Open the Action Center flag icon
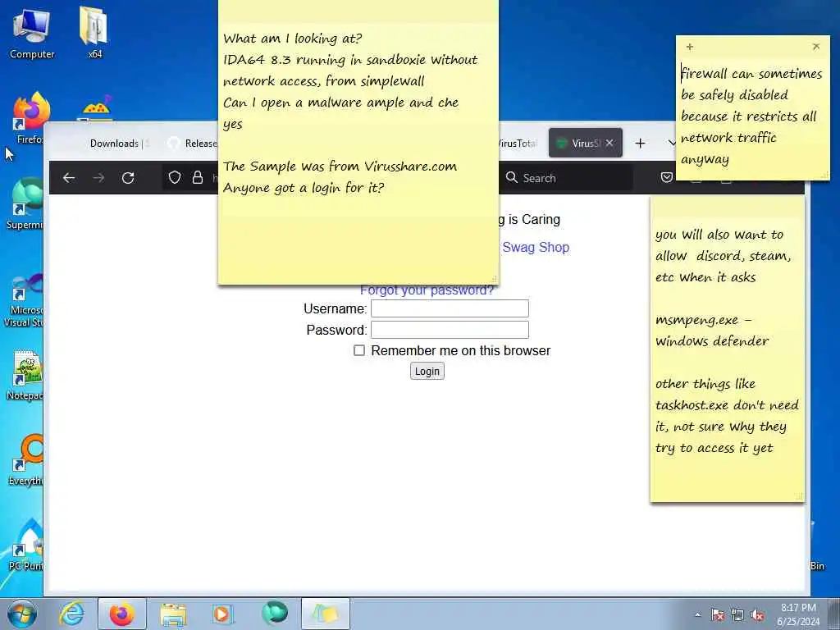Image resolution: width=840 pixels, height=630 pixels. click(x=718, y=615)
